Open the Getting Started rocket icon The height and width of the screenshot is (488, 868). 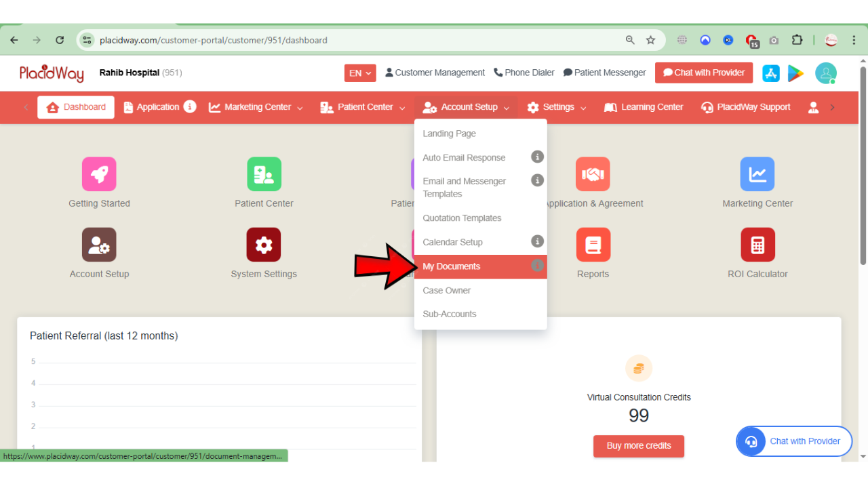point(99,174)
